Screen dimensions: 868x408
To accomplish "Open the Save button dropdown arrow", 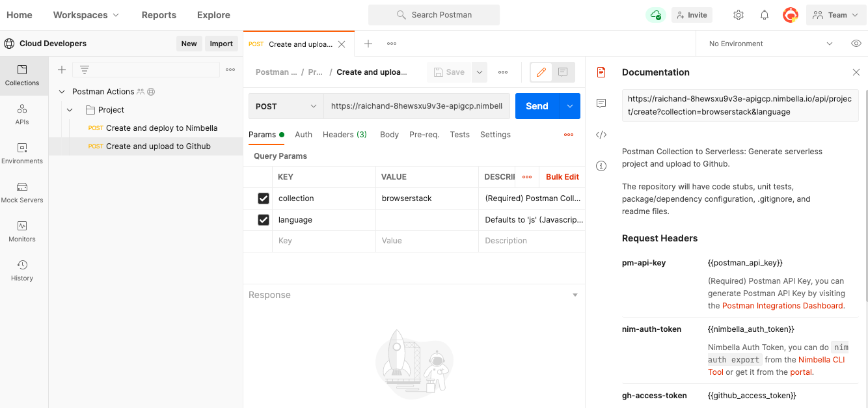I will coord(480,72).
